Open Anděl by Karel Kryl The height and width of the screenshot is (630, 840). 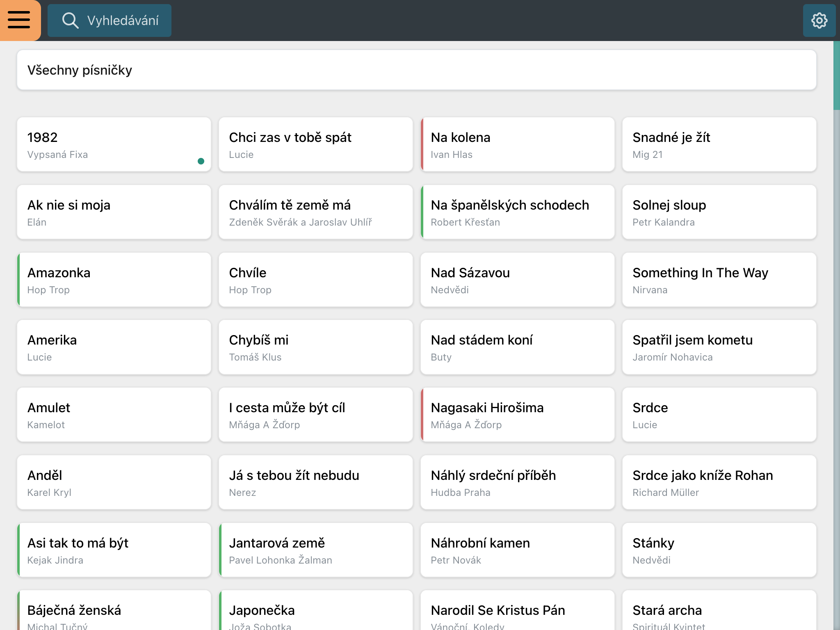[x=114, y=482]
